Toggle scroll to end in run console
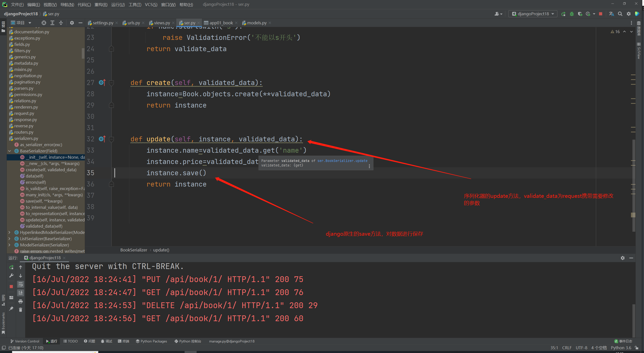Screen dimensions: 644x353 (x=21, y=293)
